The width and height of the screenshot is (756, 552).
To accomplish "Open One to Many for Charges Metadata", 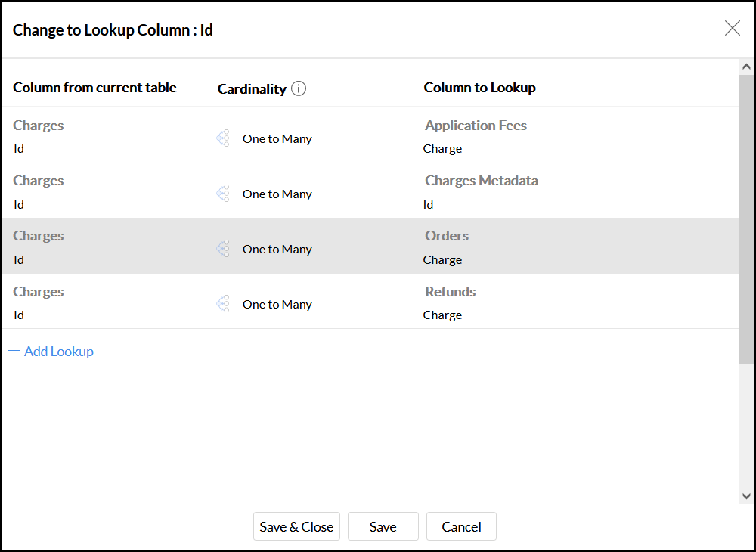I will [277, 194].
